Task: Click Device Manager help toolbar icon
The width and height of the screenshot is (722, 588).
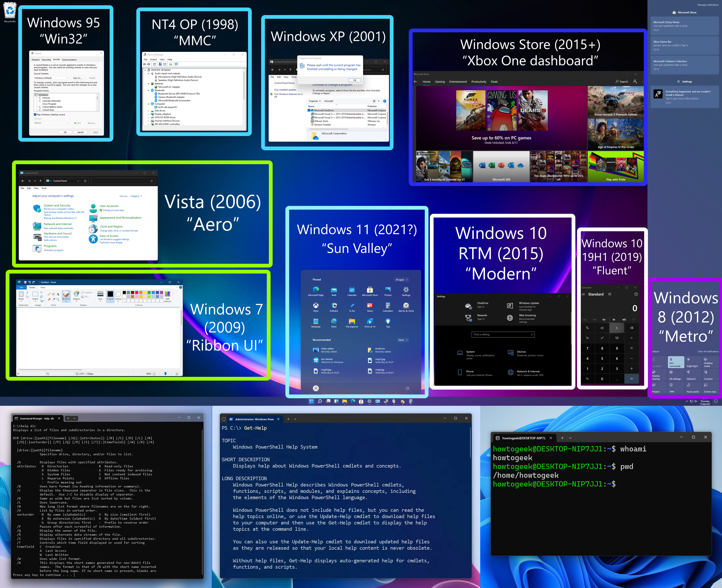Action: point(160,64)
